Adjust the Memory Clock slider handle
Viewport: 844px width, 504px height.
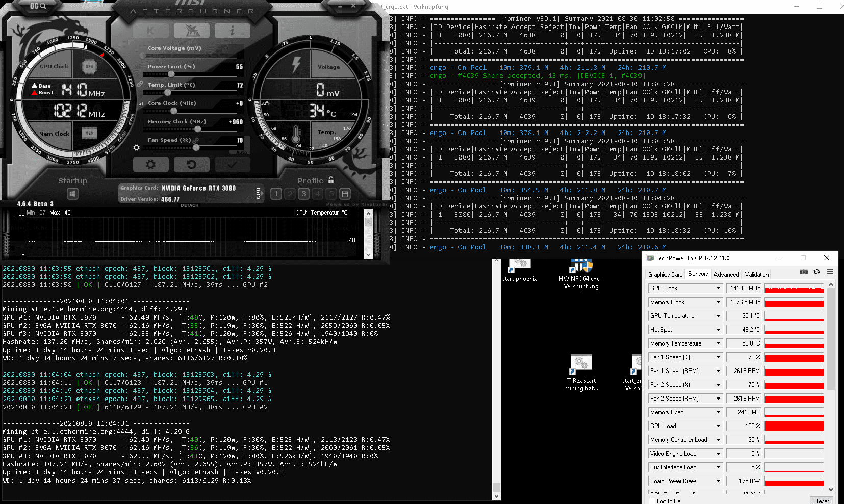[197, 129]
